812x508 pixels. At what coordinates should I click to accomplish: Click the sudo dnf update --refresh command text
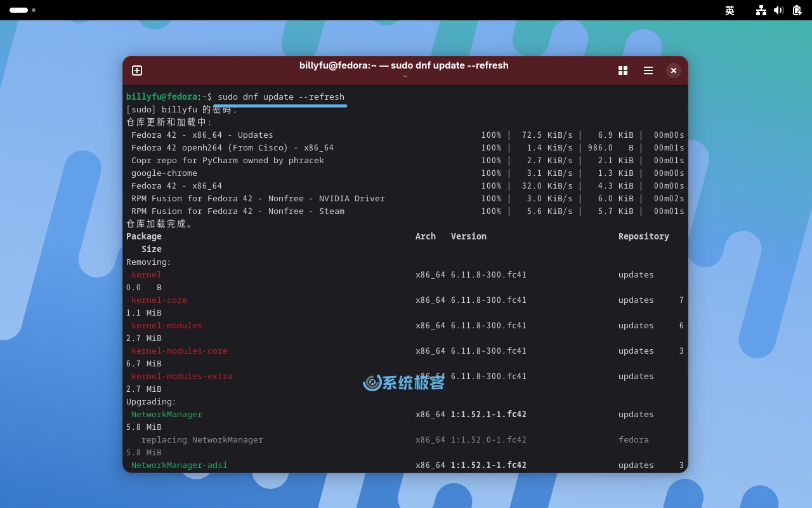coord(281,97)
